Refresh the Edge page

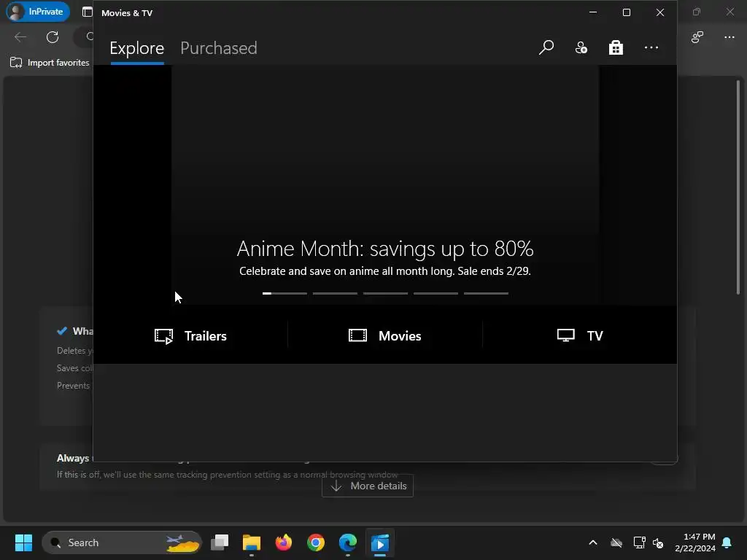tap(53, 37)
